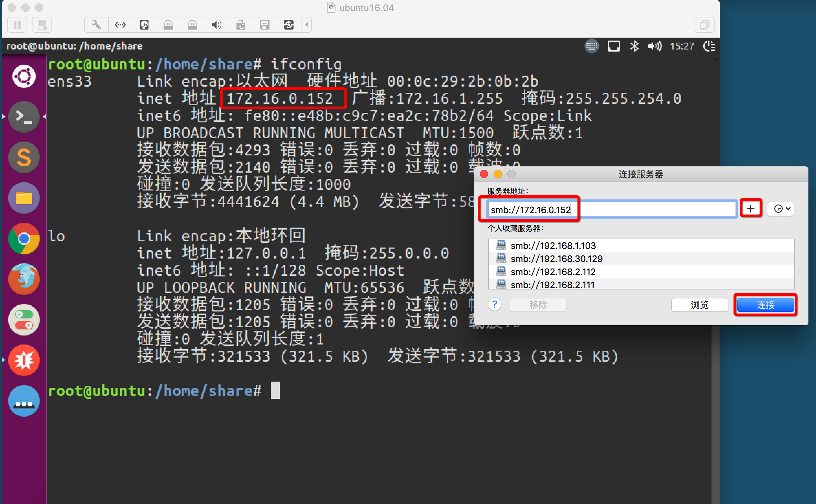
Task: Click Ubuntu volume indicator in top panel
Action: tap(654, 46)
